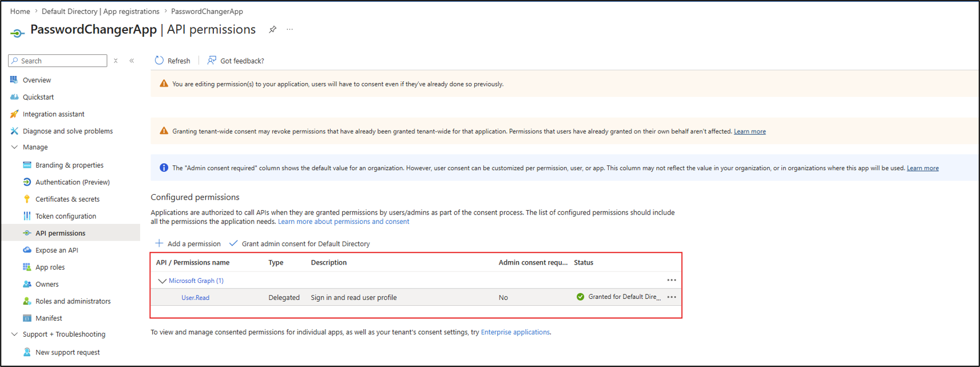Click the Expose an API cloud icon
Viewport: 980px width, 367px height.
(27, 250)
